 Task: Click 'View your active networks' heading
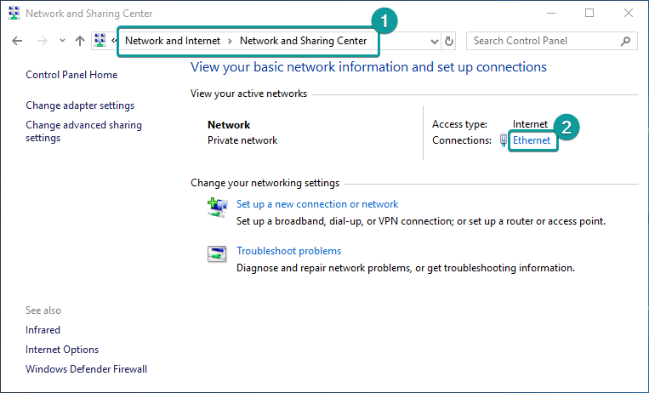249,94
